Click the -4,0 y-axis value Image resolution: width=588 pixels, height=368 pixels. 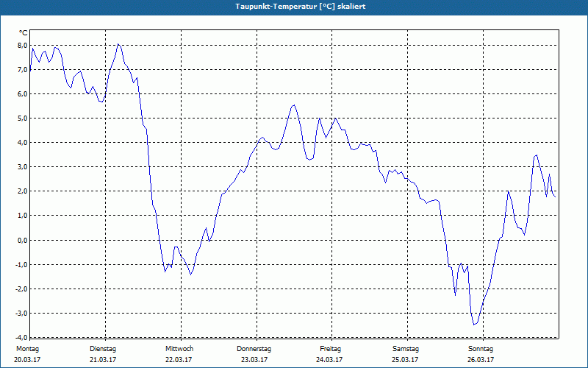22,337
